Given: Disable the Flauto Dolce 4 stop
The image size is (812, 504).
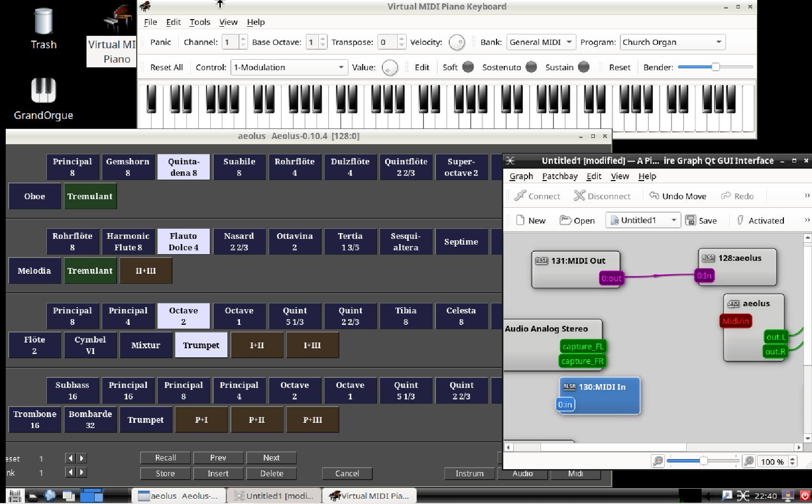Looking at the screenshot, I should [184, 242].
